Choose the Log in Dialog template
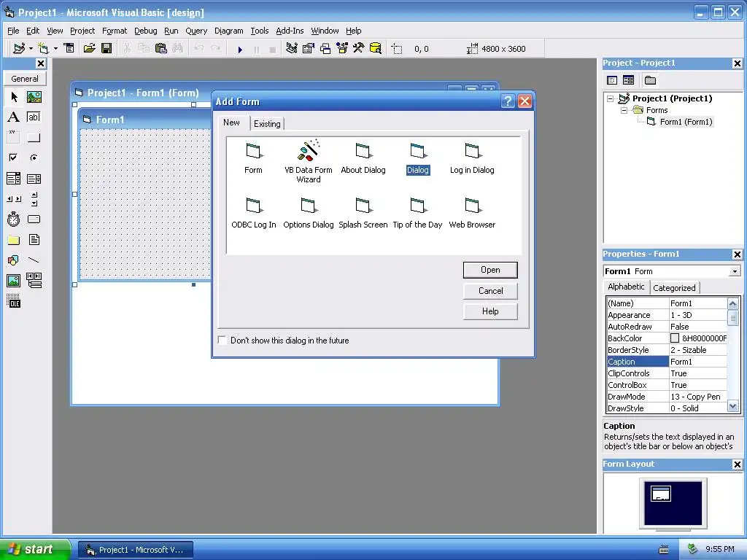Viewport: 747px width, 560px height. point(472,158)
